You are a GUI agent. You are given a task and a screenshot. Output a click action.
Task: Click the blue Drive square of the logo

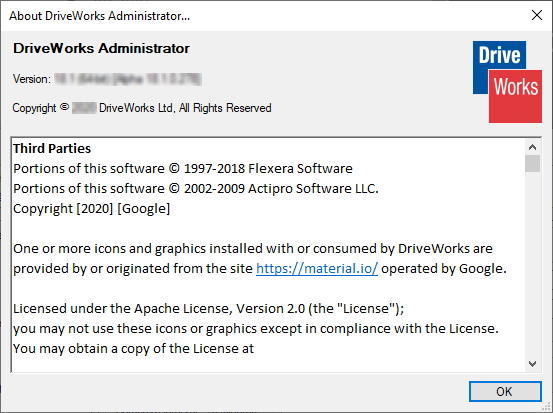tap(499, 55)
